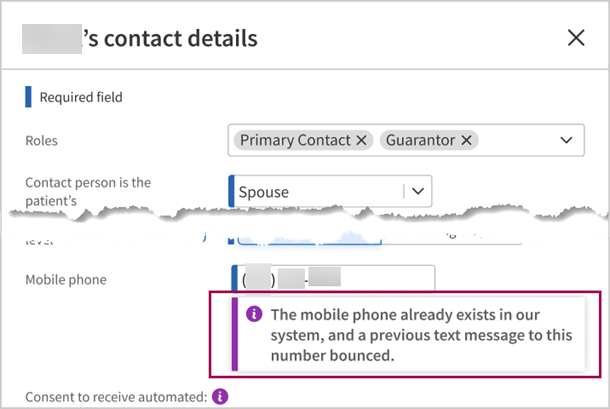
Task: Remove the Primary Contact role chip
Action: tap(361, 140)
